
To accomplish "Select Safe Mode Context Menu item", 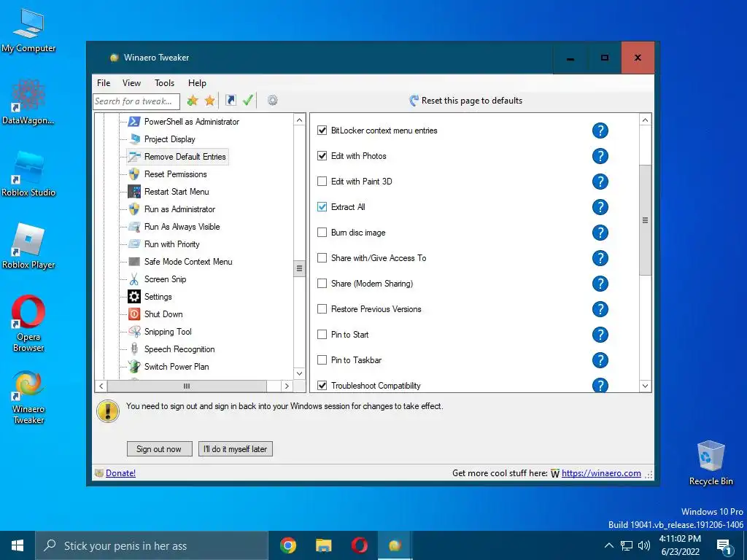I will pyautogui.click(x=181, y=262).
